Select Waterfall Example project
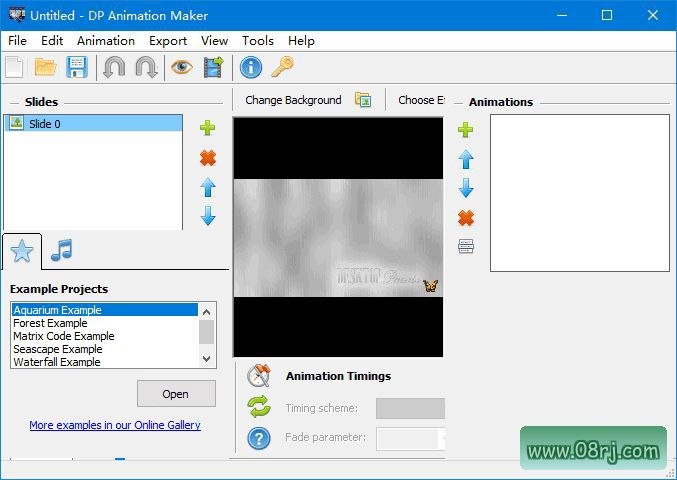677x480 pixels. point(105,362)
